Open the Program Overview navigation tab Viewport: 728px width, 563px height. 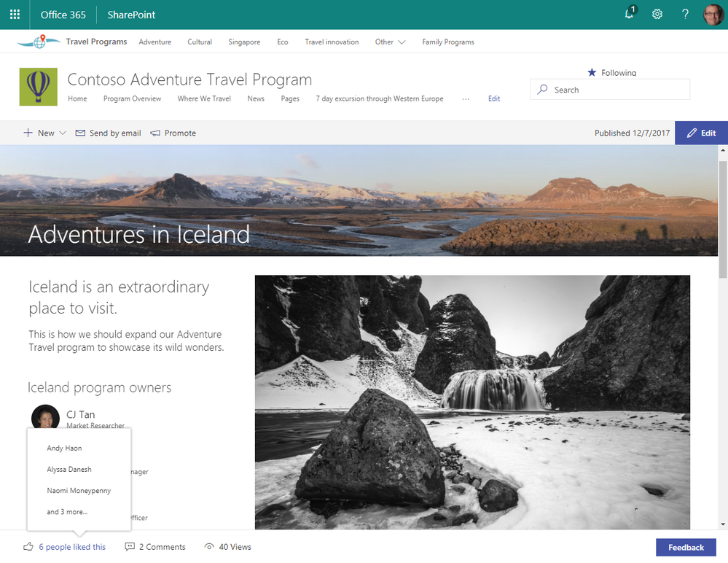click(x=133, y=98)
